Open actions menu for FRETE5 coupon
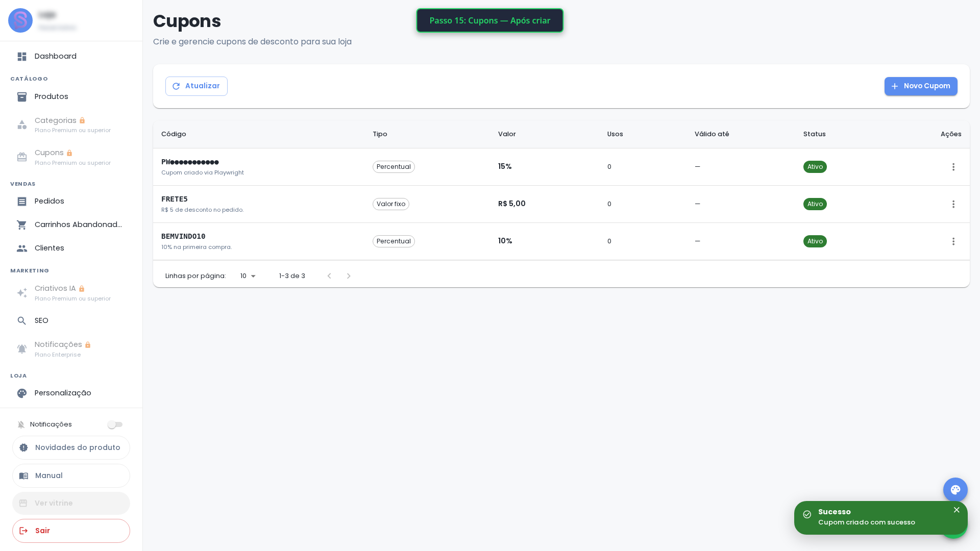The width and height of the screenshot is (980, 551). [x=953, y=204]
